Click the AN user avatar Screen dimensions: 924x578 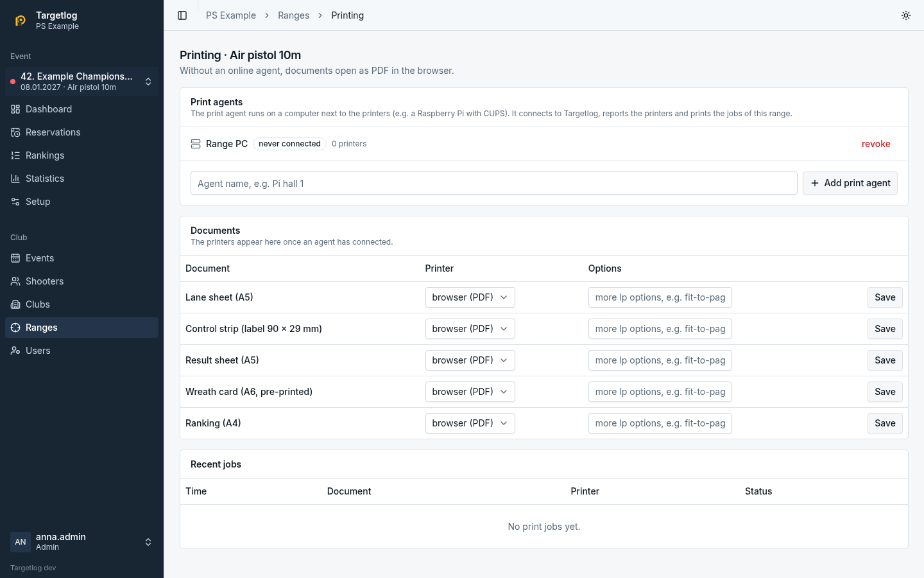pos(21,542)
